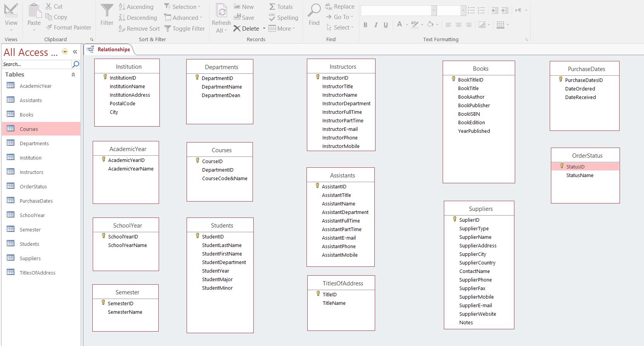The height and width of the screenshot is (346, 644).
Task: Select StudentMajor field in Students table
Action: [x=217, y=279]
